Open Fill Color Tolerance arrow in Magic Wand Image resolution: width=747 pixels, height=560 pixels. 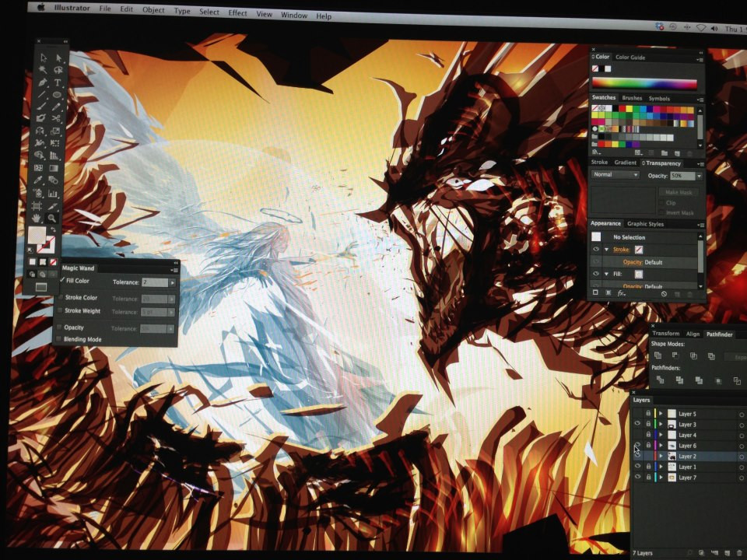pyautogui.click(x=173, y=283)
